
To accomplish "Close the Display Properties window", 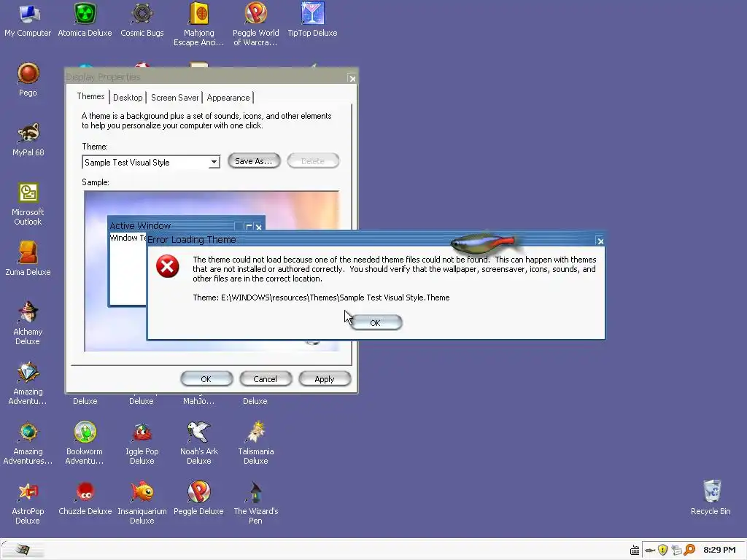I will click(352, 79).
